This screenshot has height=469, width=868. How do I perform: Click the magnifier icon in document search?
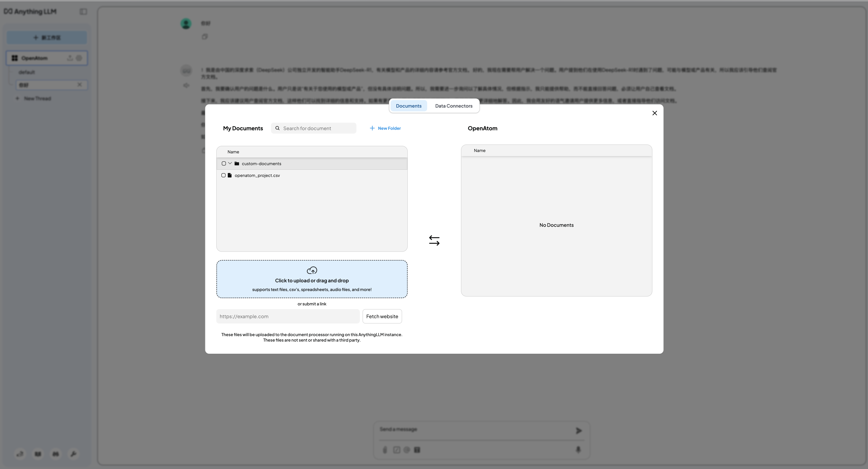point(277,128)
